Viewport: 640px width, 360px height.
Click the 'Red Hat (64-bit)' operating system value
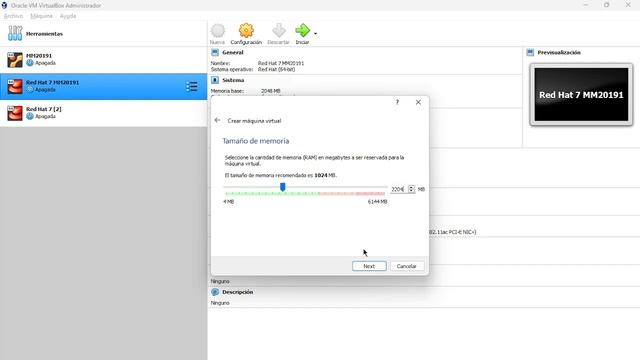[x=276, y=69]
